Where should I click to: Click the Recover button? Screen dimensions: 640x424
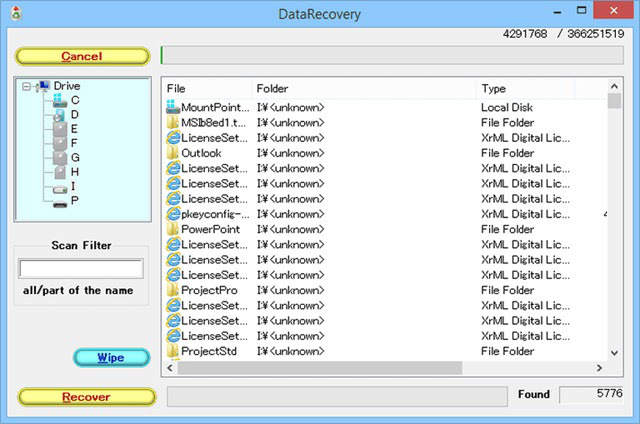87,397
